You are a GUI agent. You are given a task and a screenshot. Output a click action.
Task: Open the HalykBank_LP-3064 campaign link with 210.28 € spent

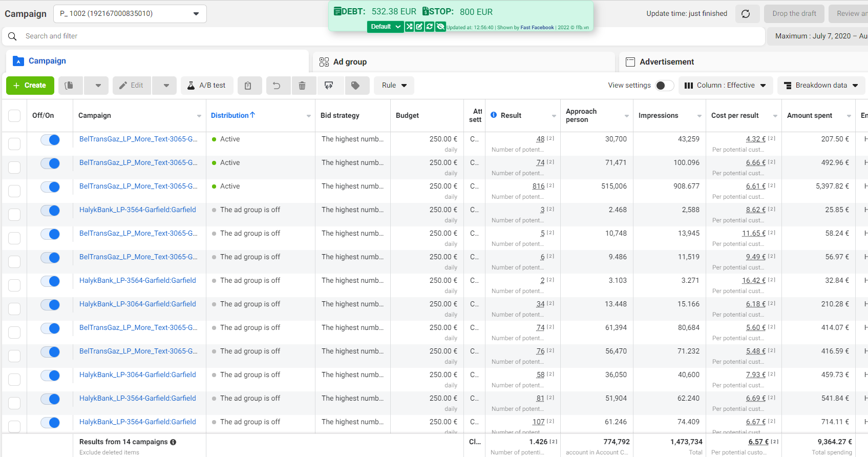click(x=138, y=304)
